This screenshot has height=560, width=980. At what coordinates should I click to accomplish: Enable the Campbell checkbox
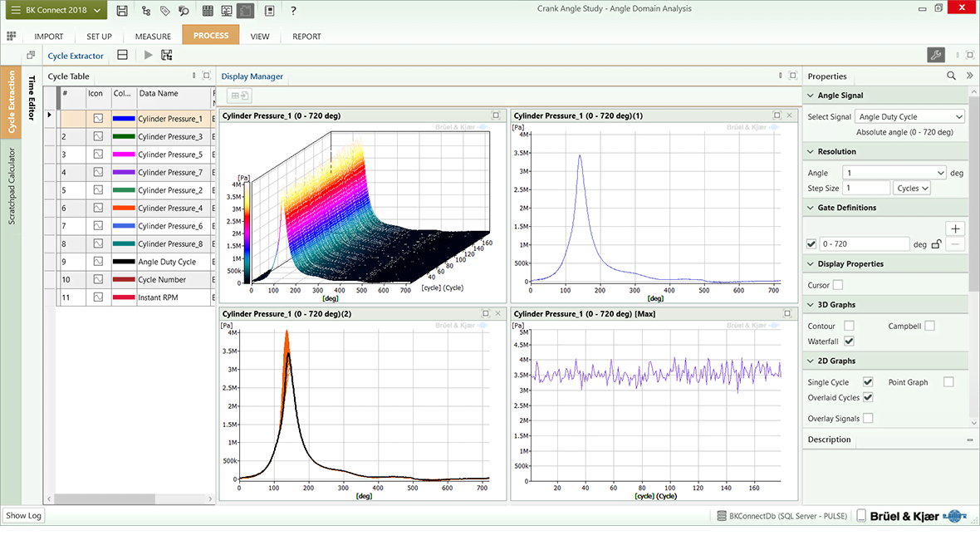930,326
